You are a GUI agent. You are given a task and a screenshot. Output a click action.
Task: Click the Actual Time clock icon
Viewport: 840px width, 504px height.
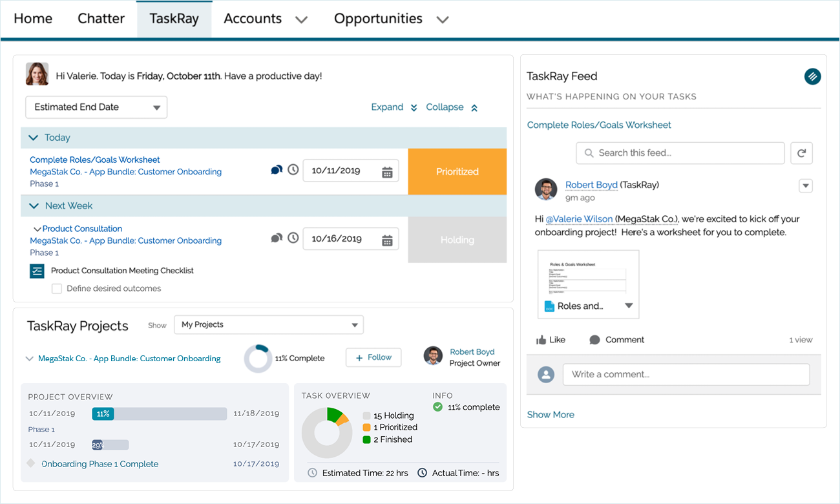pyautogui.click(x=422, y=473)
